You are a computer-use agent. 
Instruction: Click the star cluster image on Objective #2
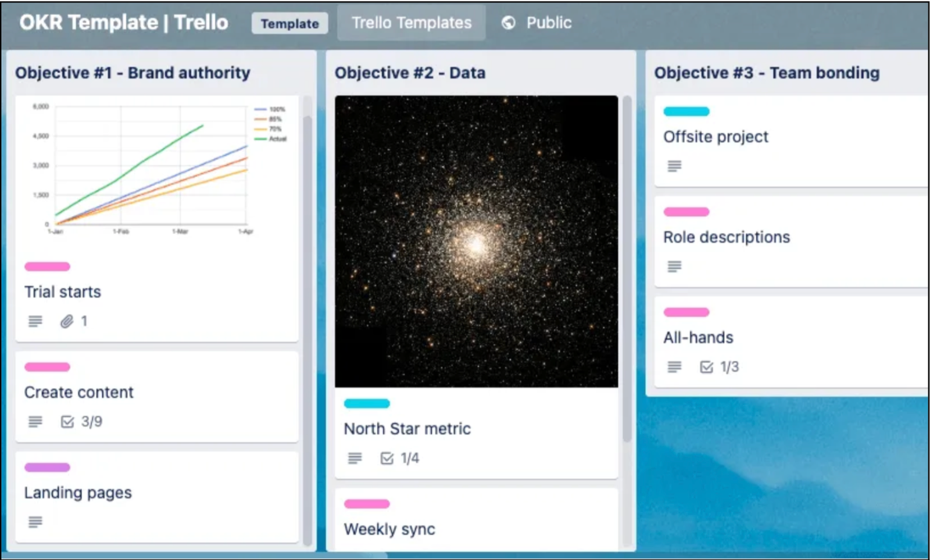click(x=477, y=241)
